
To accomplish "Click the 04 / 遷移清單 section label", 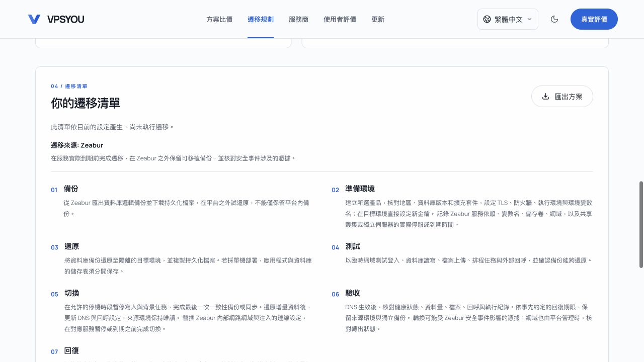I will (69, 86).
